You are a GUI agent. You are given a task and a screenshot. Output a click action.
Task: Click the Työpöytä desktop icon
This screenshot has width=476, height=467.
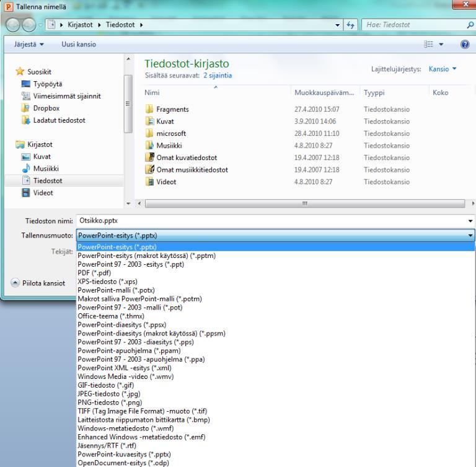point(26,84)
